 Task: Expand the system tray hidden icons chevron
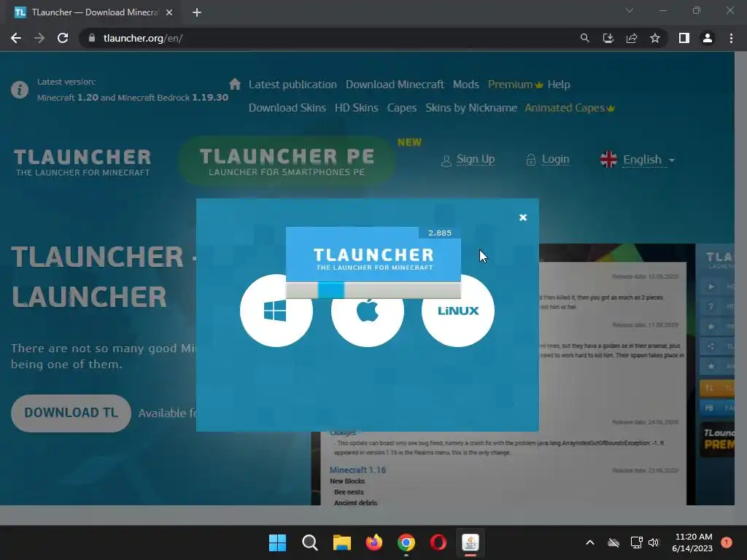coord(589,542)
